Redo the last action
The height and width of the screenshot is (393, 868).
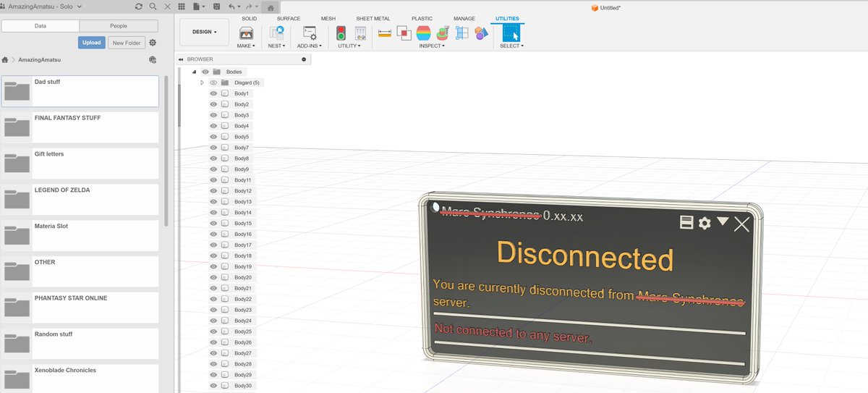click(x=249, y=7)
